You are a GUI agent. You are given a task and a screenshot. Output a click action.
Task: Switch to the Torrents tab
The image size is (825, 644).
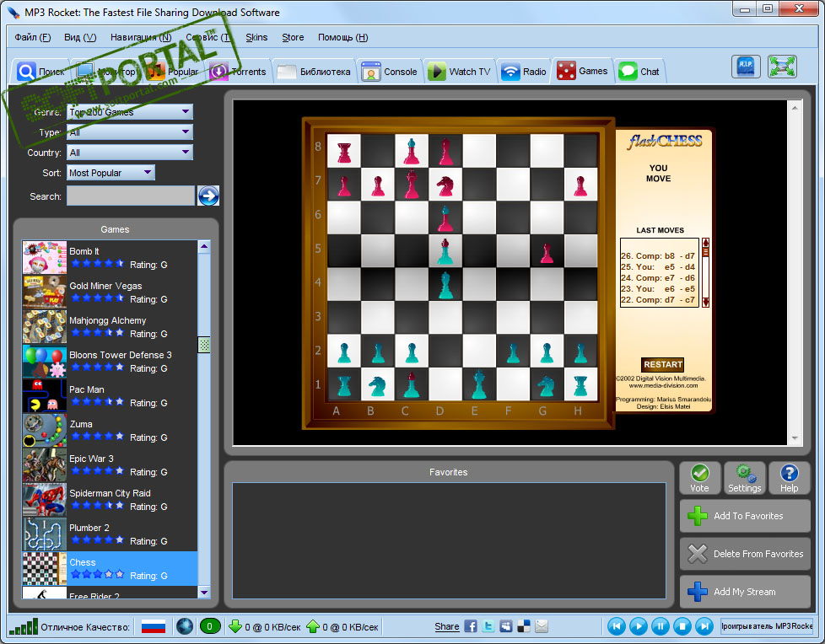[239, 71]
